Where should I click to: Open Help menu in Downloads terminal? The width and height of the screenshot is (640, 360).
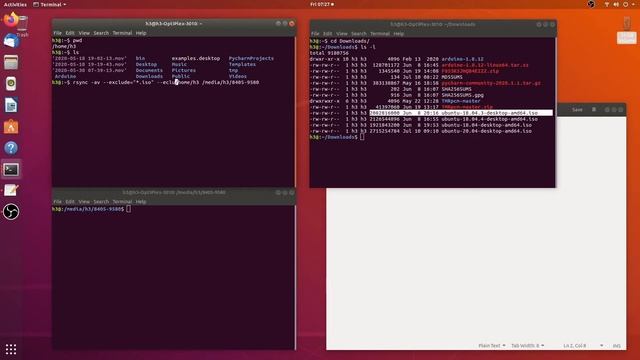click(x=399, y=33)
